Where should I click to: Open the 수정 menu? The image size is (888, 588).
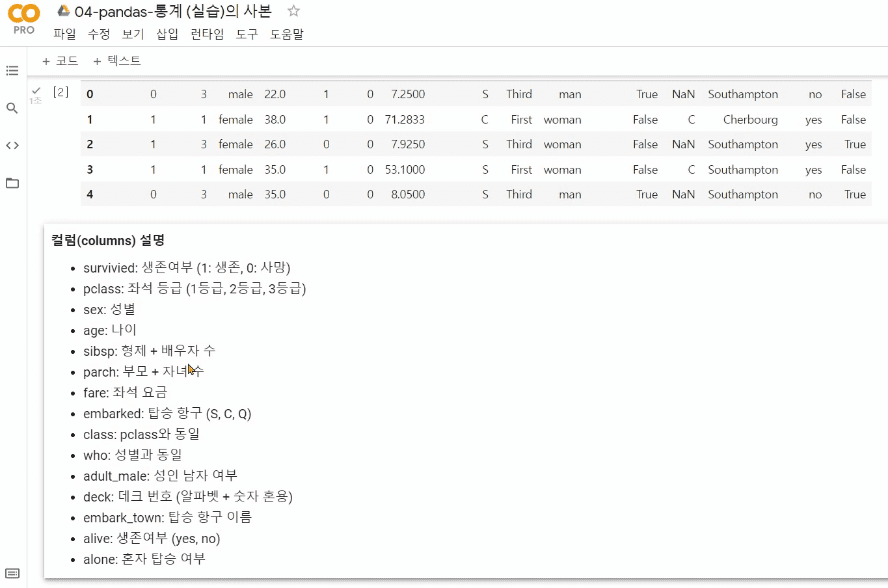coord(99,34)
